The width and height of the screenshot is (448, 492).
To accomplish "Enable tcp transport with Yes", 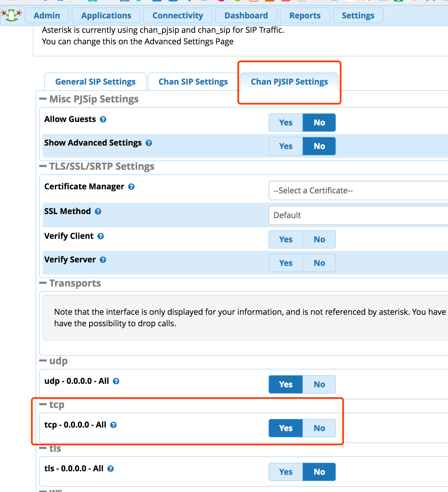I will 286,428.
